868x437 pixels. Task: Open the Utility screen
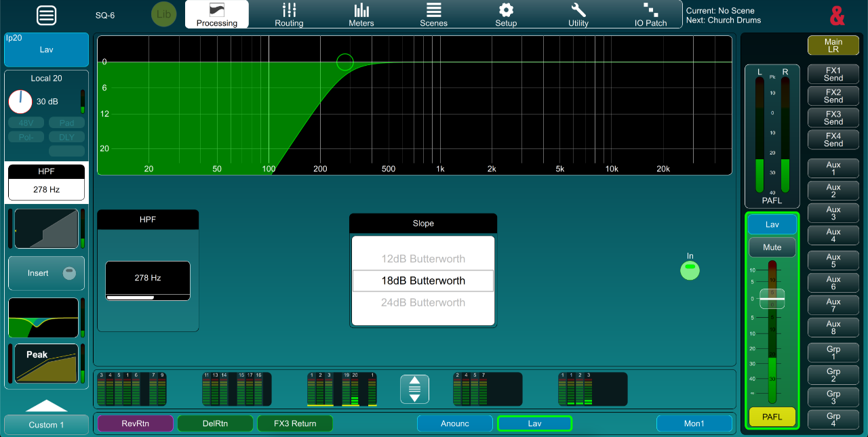tap(578, 14)
